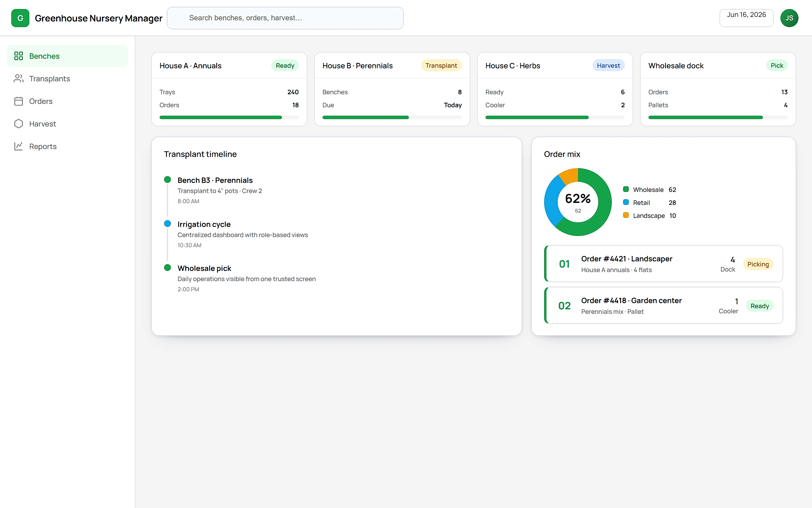Click House B Perennials progress bar
The width and height of the screenshot is (812, 508).
click(392, 117)
